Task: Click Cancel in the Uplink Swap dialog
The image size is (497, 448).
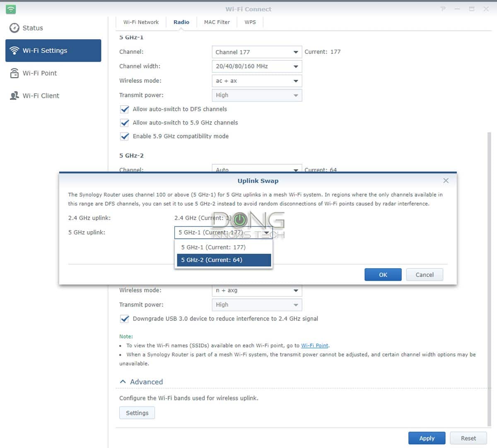Action: (x=425, y=275)
